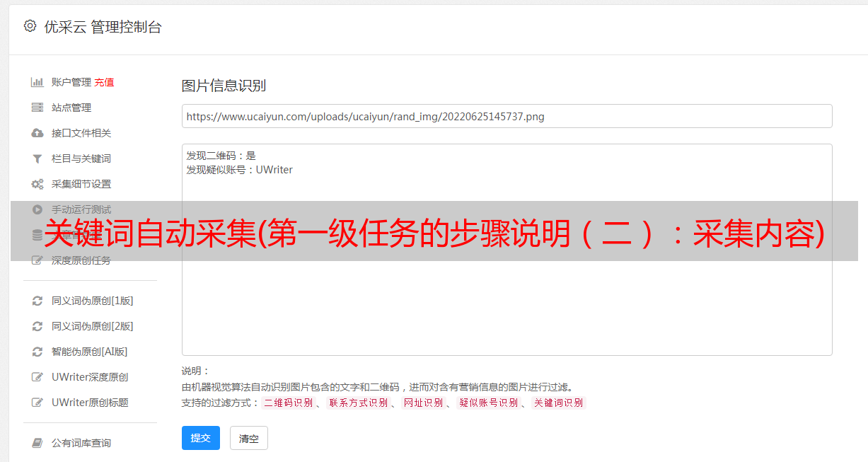
Task: Click the 联系方式识别 tag
Action: click(x=358, y=403)
